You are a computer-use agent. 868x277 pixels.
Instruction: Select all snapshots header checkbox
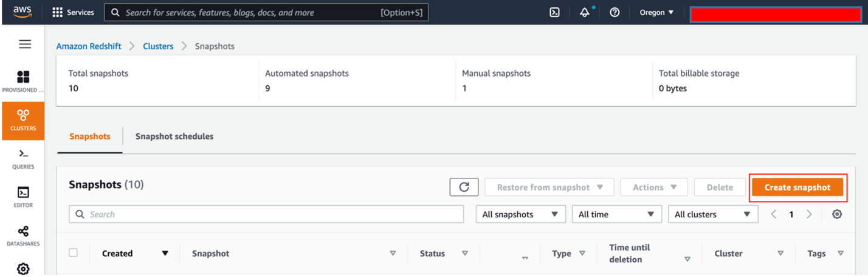point(74,253)
